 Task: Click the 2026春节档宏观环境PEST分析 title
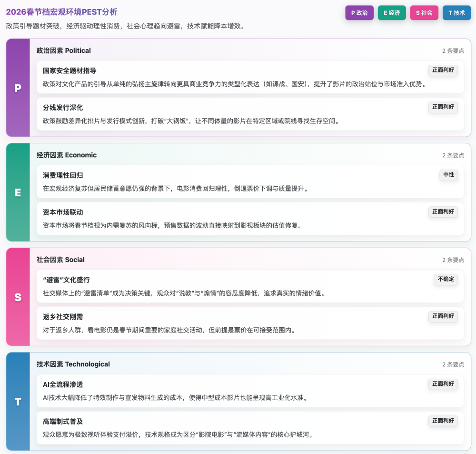[x=61, y=12]
